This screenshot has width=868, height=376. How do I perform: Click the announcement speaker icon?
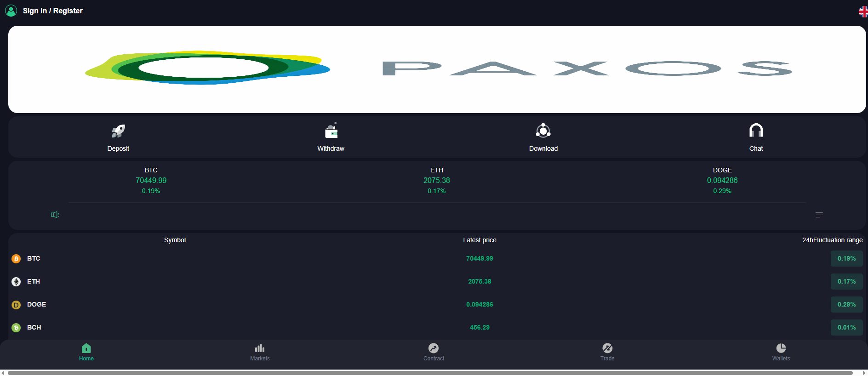55,215
